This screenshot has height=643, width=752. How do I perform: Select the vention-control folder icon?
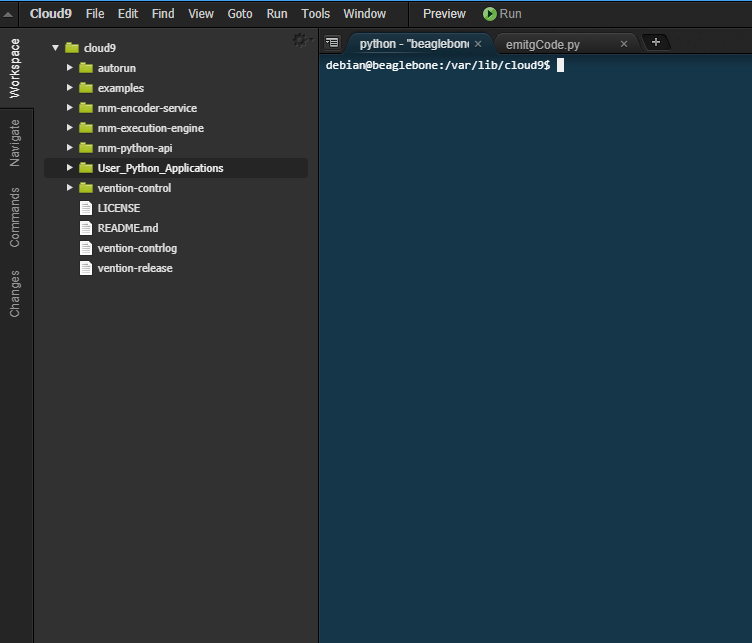tap(86, 188)
